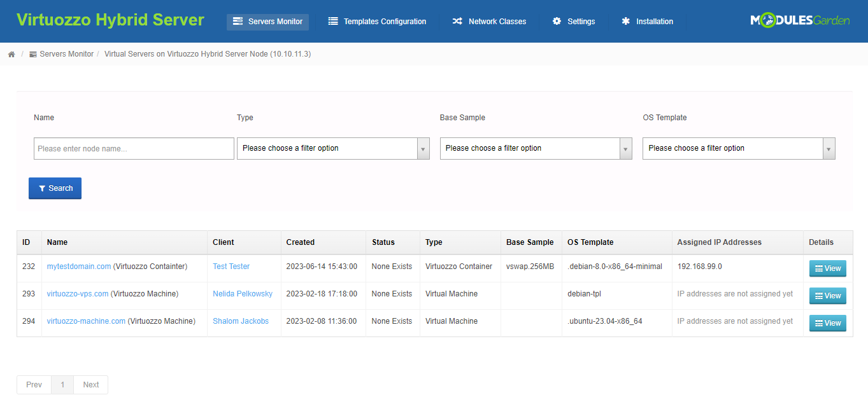Open the mytestdomain.com server link

78,266
